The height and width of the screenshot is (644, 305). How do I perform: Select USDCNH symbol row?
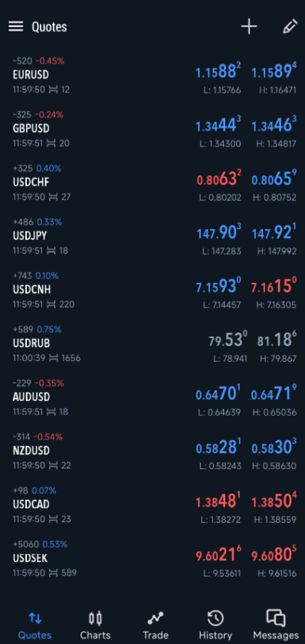tap(152, 290)
